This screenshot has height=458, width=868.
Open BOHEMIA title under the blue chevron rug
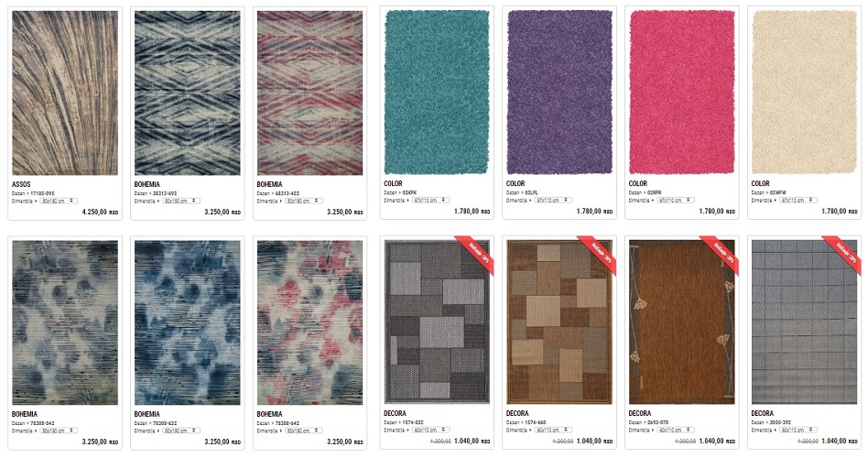pyautogui.click(x=147, y=184)
